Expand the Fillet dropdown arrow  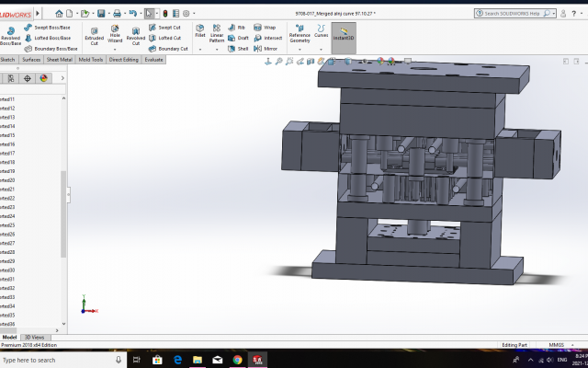tap(200, 50)
